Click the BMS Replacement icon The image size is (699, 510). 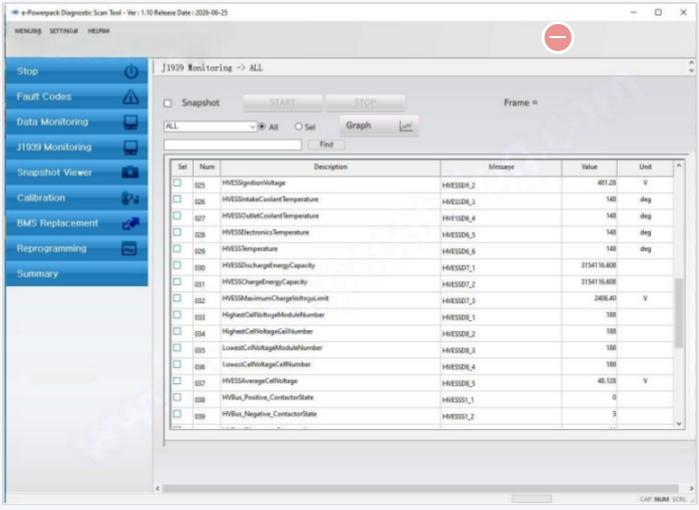click(x=130, y=223)
